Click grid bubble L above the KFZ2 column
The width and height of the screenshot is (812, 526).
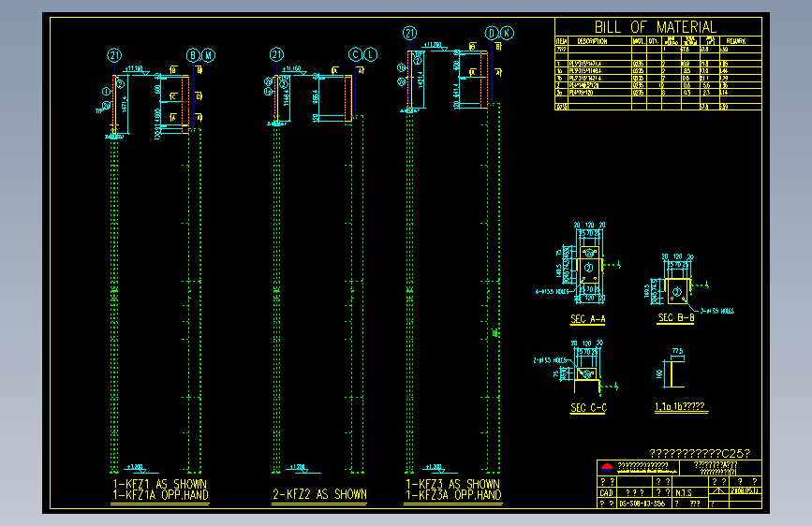(371, 54)
